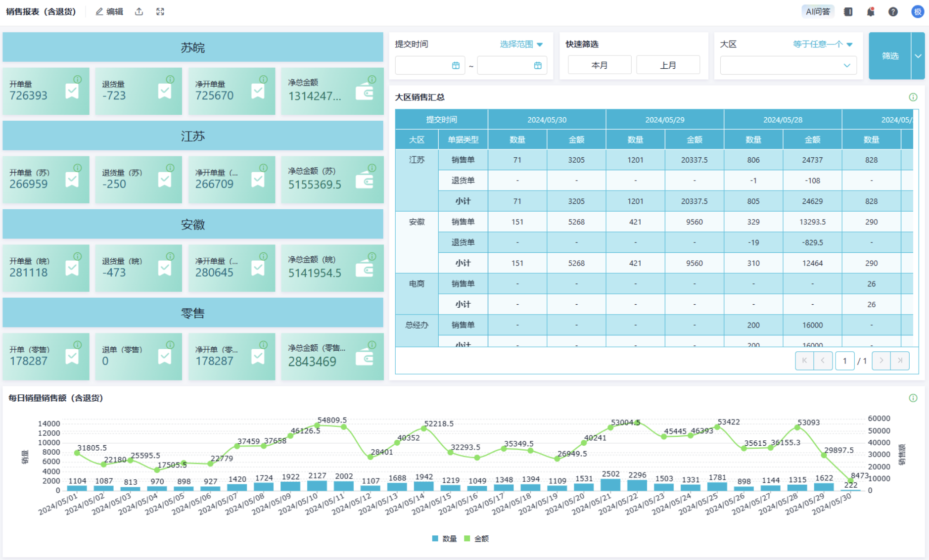Open the AI问答 assistant

(818, 11)
